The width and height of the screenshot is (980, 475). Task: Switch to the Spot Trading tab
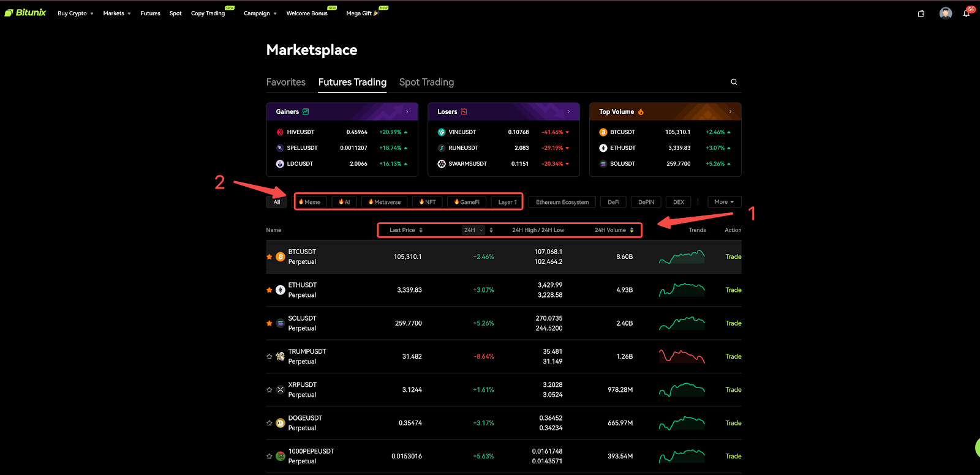pos(427,82)
